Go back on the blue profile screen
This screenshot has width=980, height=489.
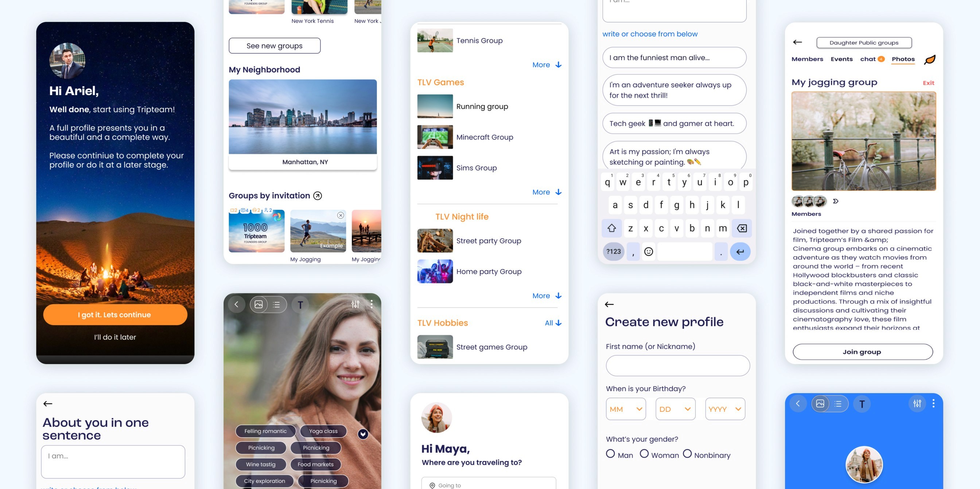[x=798, y=403]
